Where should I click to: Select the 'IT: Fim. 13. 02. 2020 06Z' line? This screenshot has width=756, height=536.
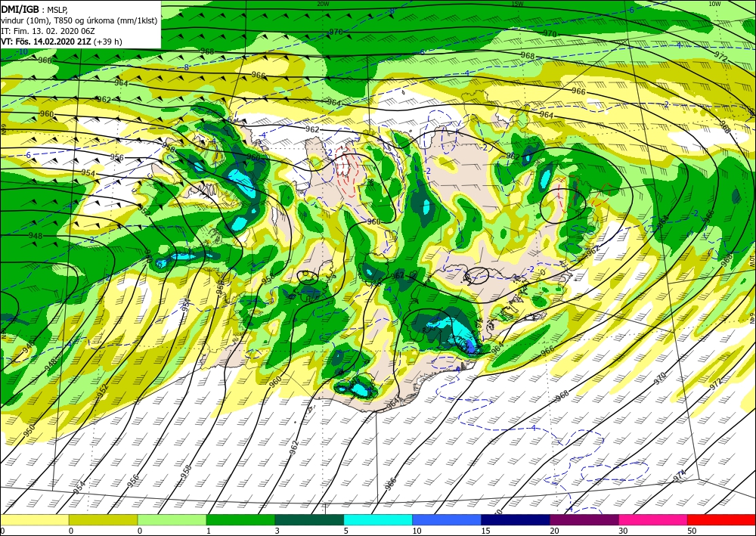click(48, 31)
